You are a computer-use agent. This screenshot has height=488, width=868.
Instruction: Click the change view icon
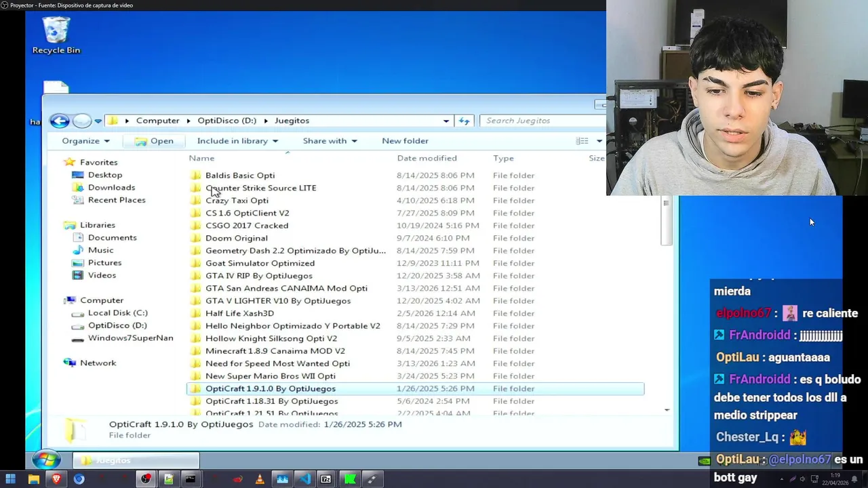click(x=582, y=141)
